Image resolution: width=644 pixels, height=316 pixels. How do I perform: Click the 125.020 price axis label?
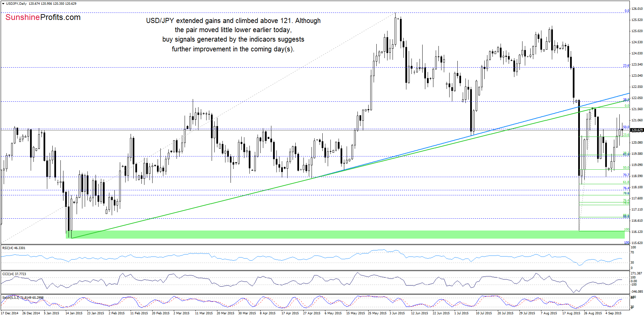coord(637,31)
